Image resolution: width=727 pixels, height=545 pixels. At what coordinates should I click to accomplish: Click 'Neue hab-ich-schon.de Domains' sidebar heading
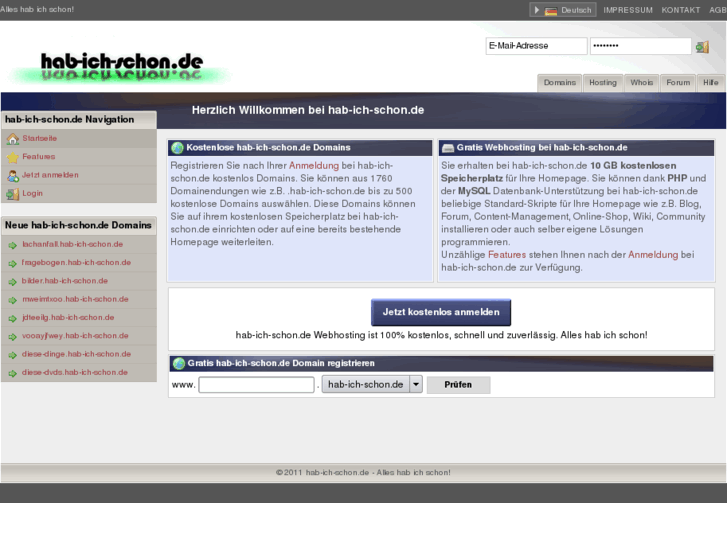point(78,225)
